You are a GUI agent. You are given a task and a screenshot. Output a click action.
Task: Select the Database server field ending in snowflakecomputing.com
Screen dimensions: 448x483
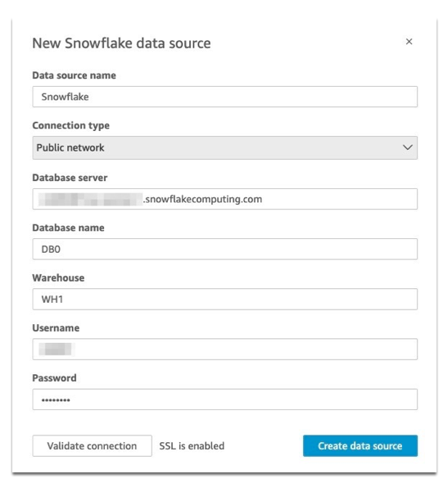point(225,199)
